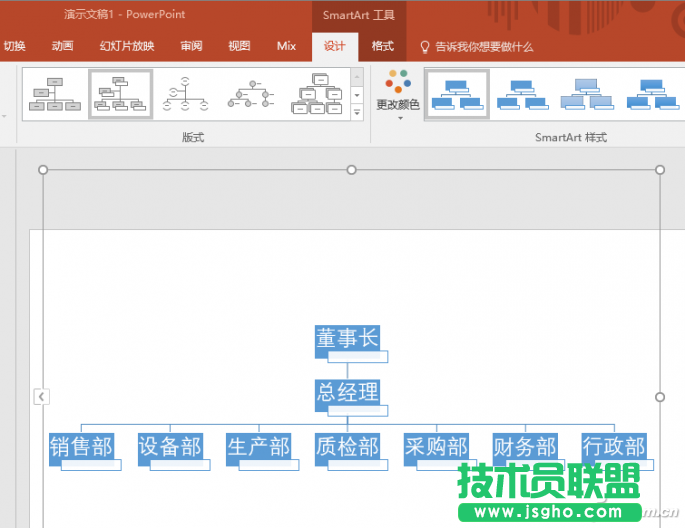Pick the third layout with half-circle nodes
Screen dimensions: 685x528
point(185,94)
